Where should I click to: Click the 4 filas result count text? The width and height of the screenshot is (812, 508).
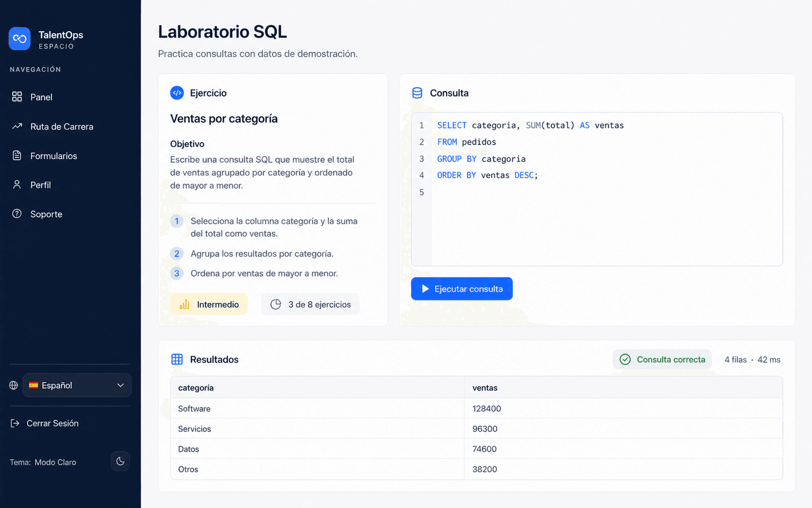pos(736,359)
